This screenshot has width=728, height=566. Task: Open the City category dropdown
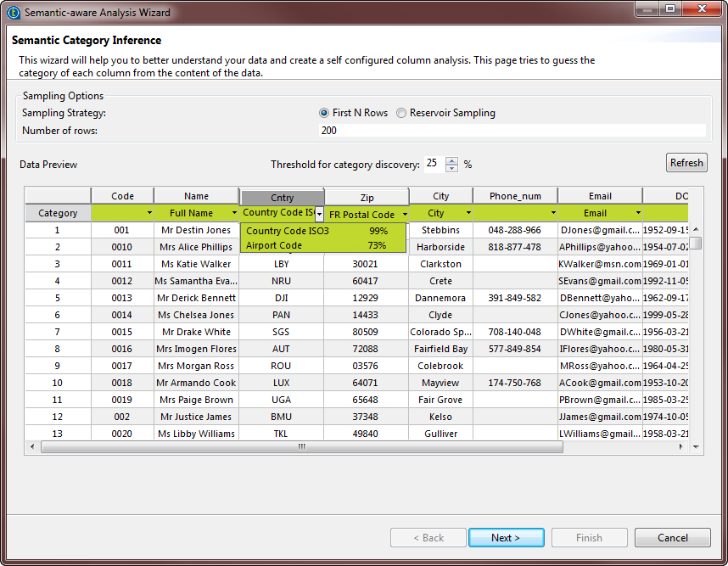coord(468,213)
